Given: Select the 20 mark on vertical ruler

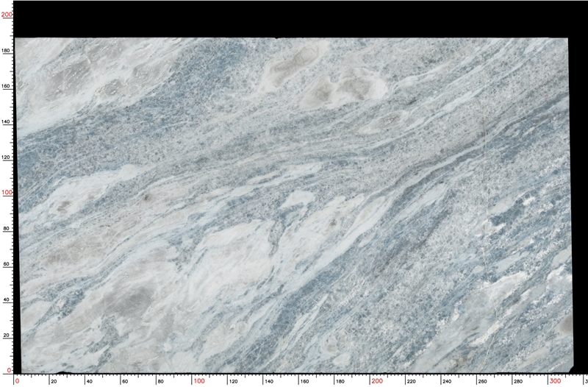Looking at the screenshot, I should point(8,335).
